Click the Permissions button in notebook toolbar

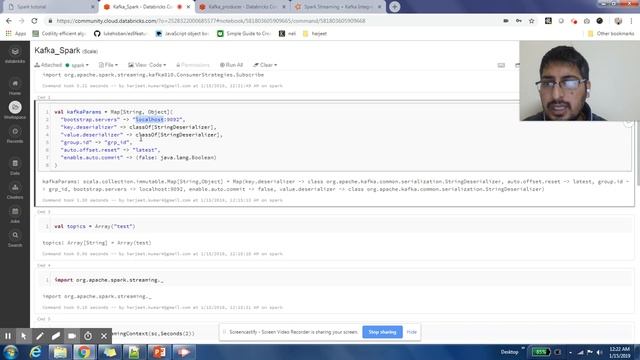[x=193, y=65]
